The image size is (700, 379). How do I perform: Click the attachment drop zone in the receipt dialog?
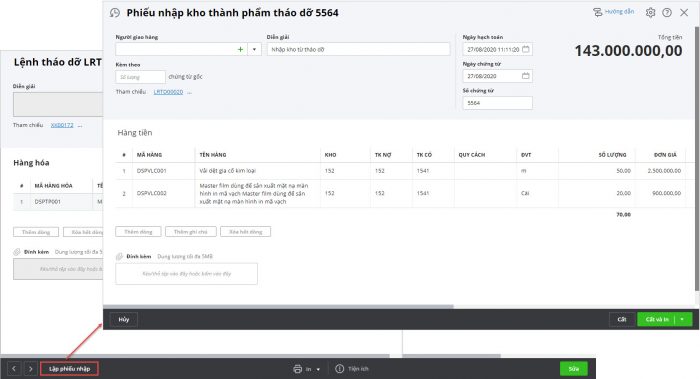pos(187,274)
